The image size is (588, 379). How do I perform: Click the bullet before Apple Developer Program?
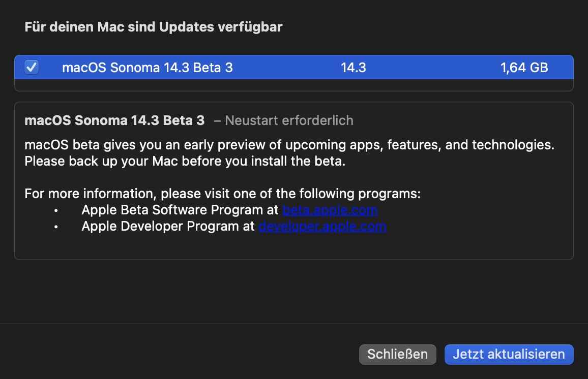(56, 227)
